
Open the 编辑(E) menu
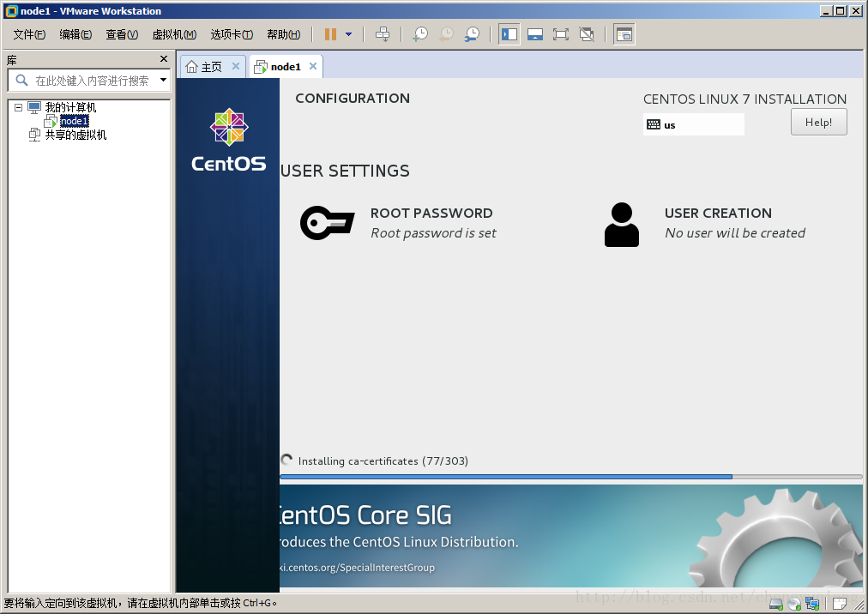pos(75,34)
